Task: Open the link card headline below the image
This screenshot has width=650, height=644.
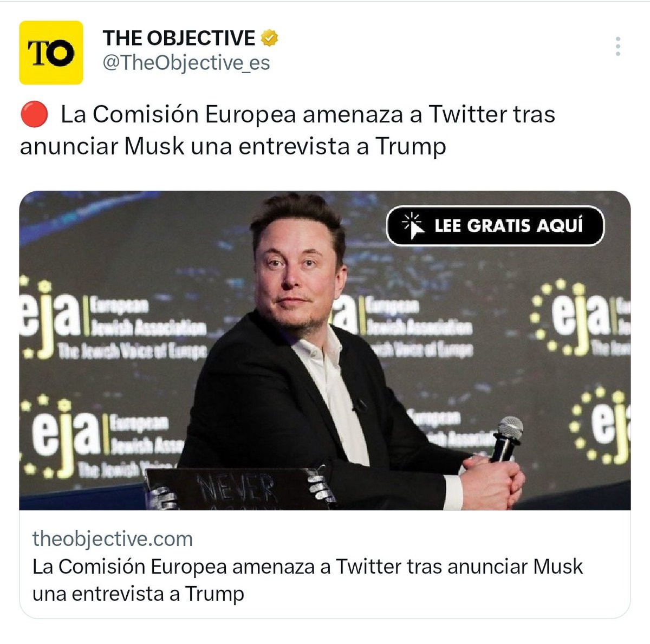Action: (308, 580)
